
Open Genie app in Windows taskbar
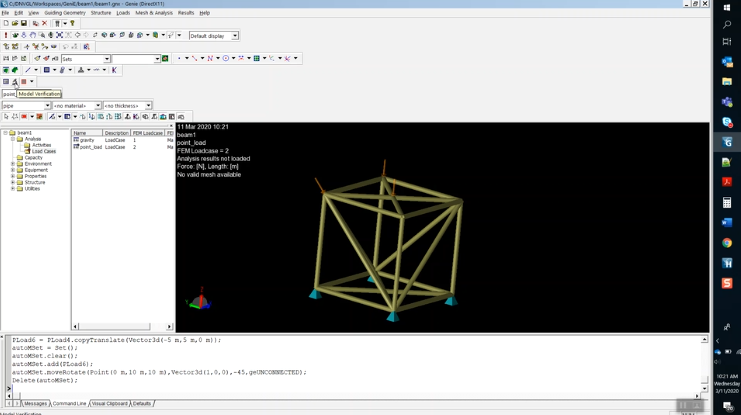[x=727, y=142]
